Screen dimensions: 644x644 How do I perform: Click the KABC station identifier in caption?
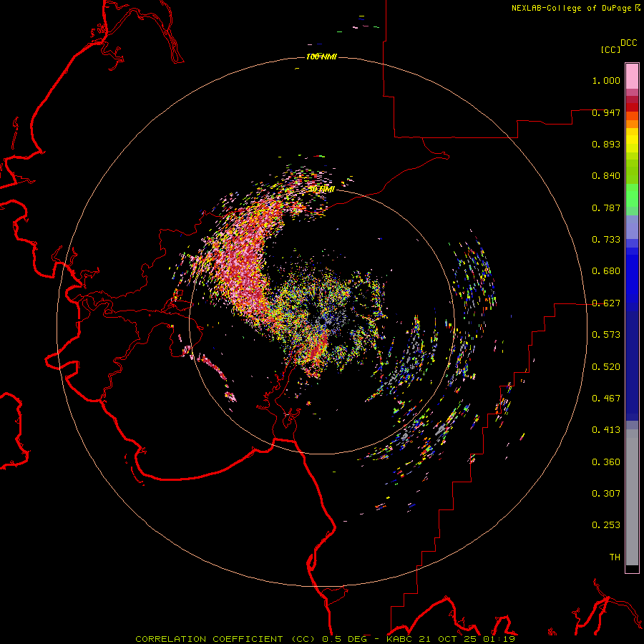pyautogui.click(x=399, y=639)
